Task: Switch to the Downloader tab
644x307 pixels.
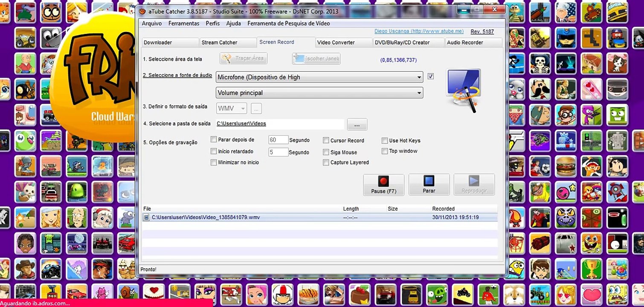Action: (170, 42)
